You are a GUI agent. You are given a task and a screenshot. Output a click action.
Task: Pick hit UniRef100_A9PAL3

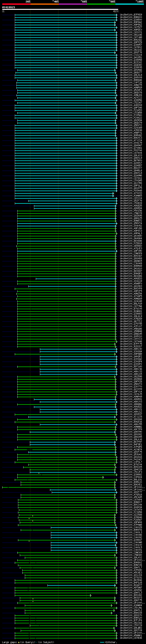pos(131,233)
